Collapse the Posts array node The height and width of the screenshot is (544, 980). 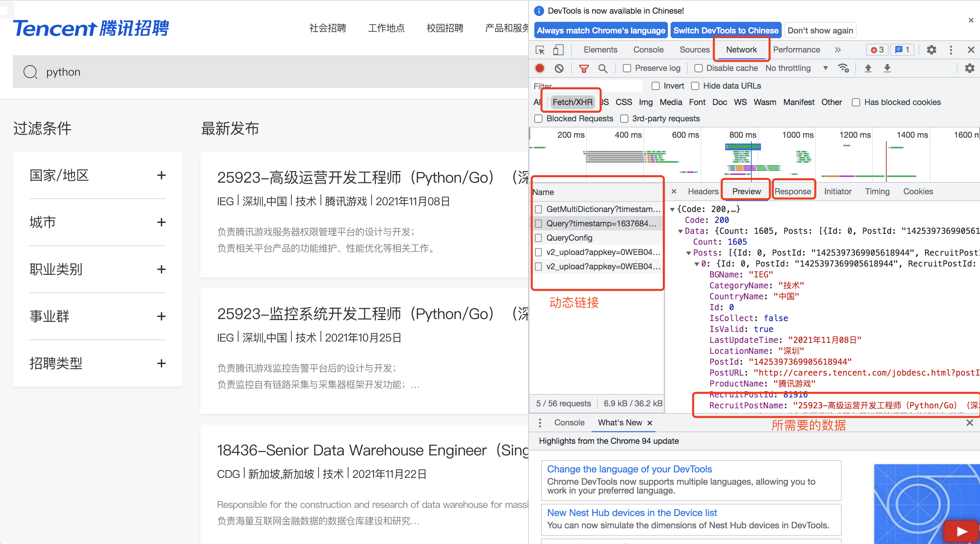pyautogui.click(x=688, y=253)
